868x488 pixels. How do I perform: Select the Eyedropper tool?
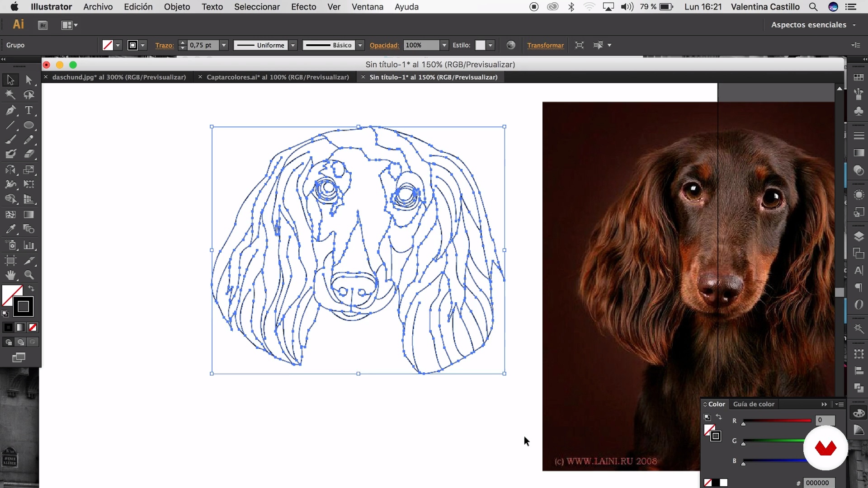click(x=10, y=229)
